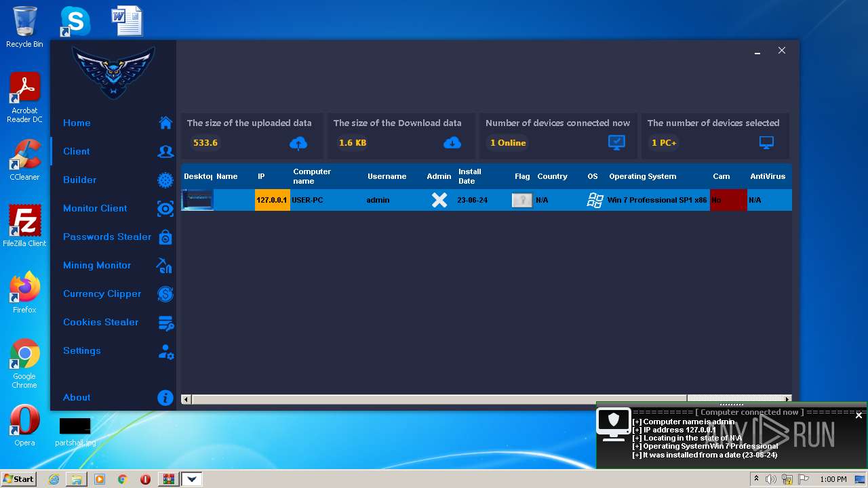This screenshot has height=488, width=868.
Task: Click the Win 7 Professional SP1 x86 cell
Action: click(x=657, y=200)
